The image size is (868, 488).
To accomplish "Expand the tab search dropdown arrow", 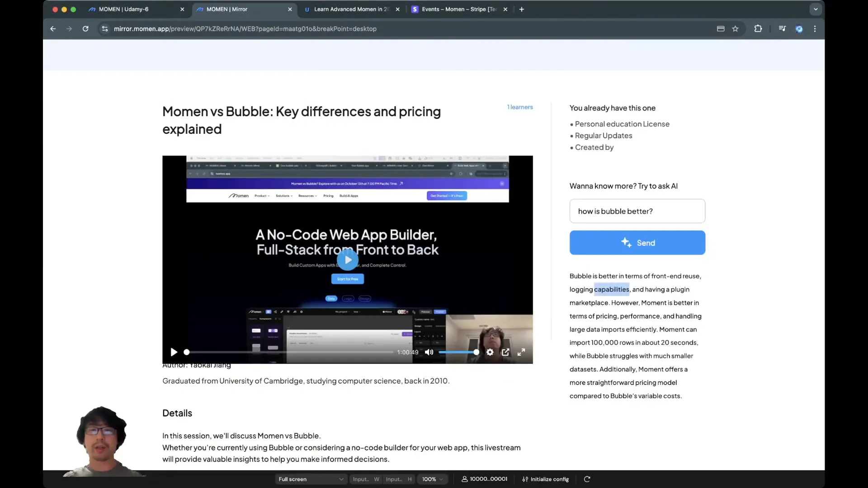I will (x=816, y=9).
